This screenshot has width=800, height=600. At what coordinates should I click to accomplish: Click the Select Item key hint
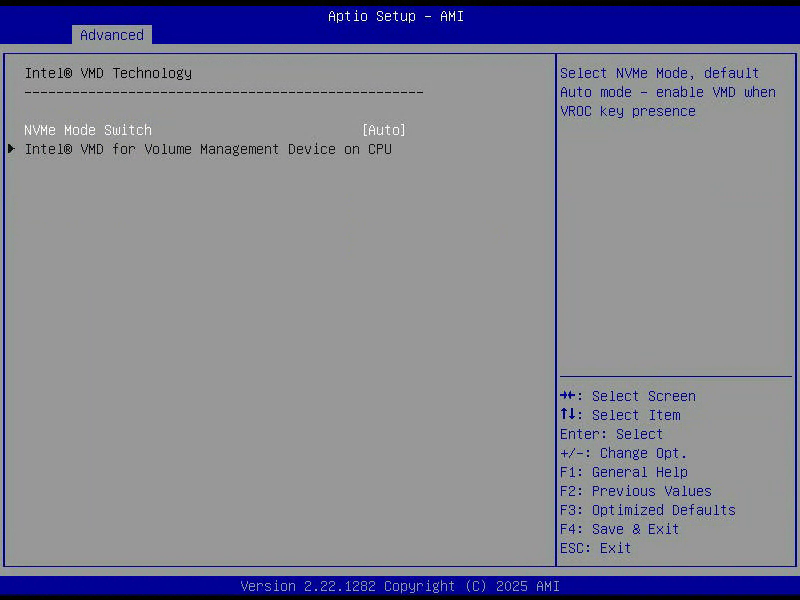click(x=620, y=415)
